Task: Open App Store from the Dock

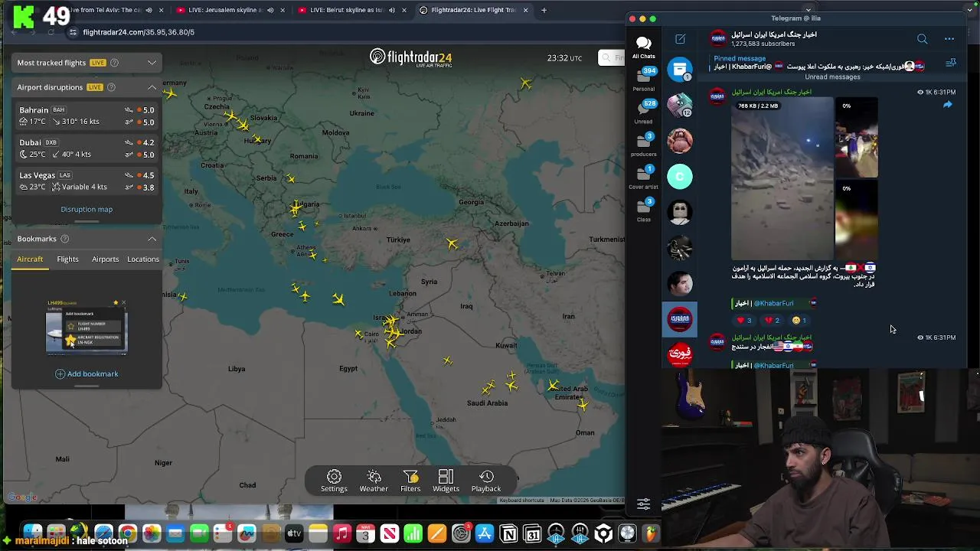Action: [485, 533]
